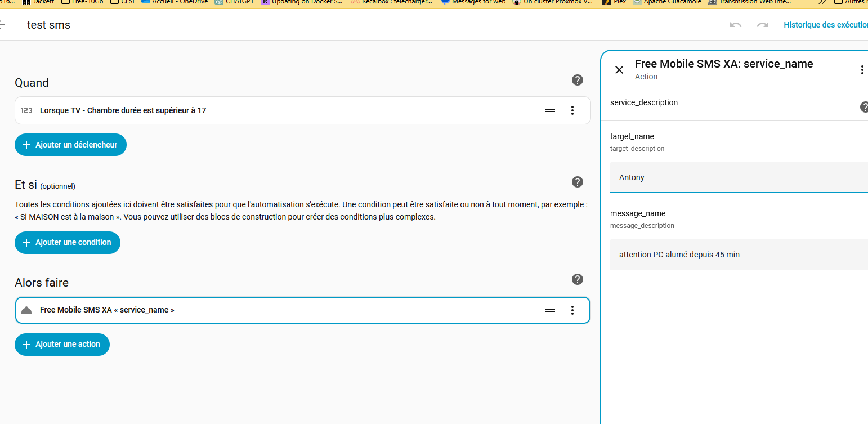This screenshot has height=424, width=868.
Task: Click Ajouter une action
Action: pos(62,344)
